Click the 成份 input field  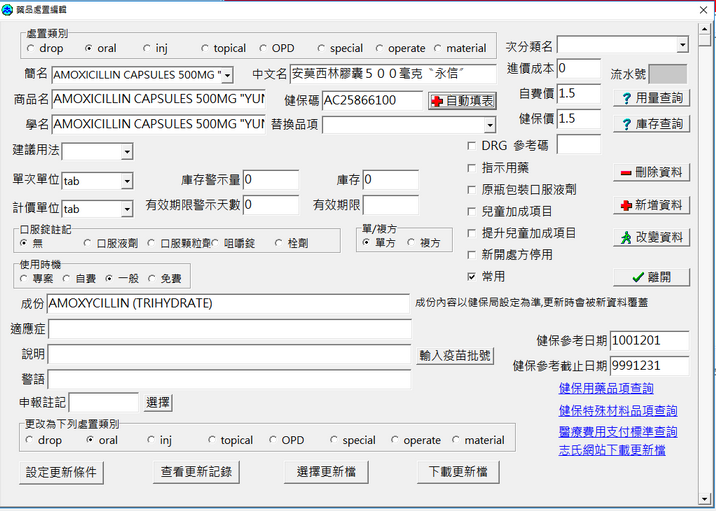click(x=228, y=303)
